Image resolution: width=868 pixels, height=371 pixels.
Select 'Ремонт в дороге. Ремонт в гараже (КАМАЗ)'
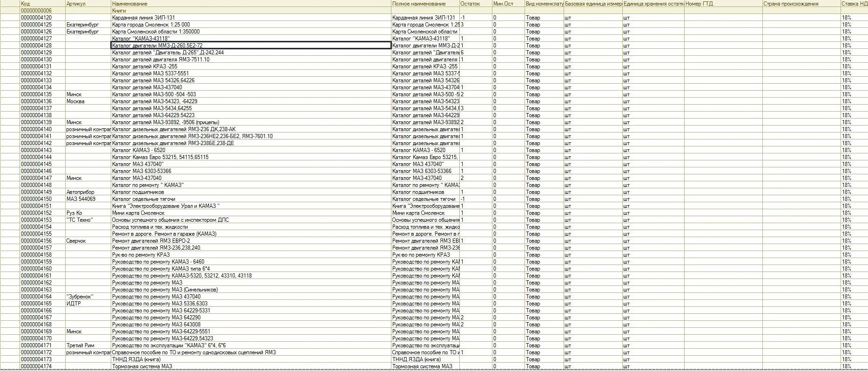251,234
